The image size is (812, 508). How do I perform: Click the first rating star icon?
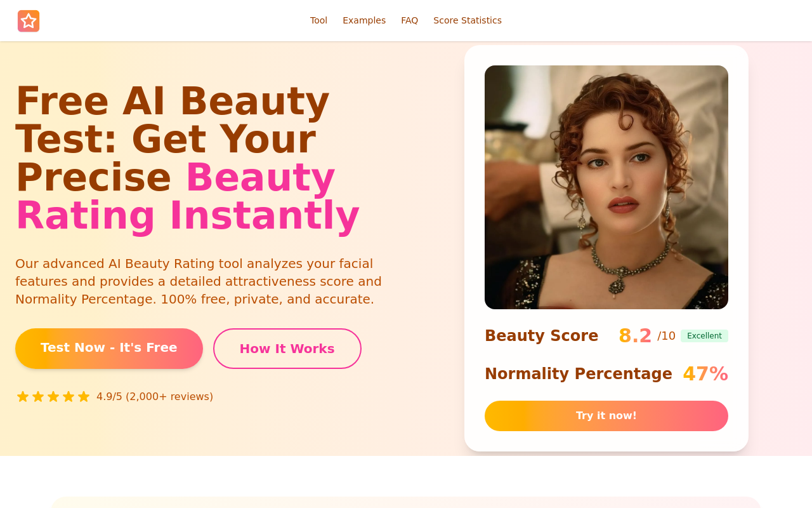point(23,397)
